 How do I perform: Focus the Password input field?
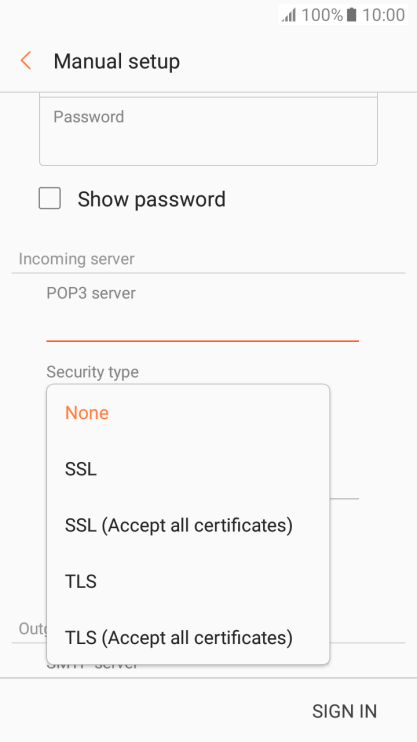click(x=208, y=132)
